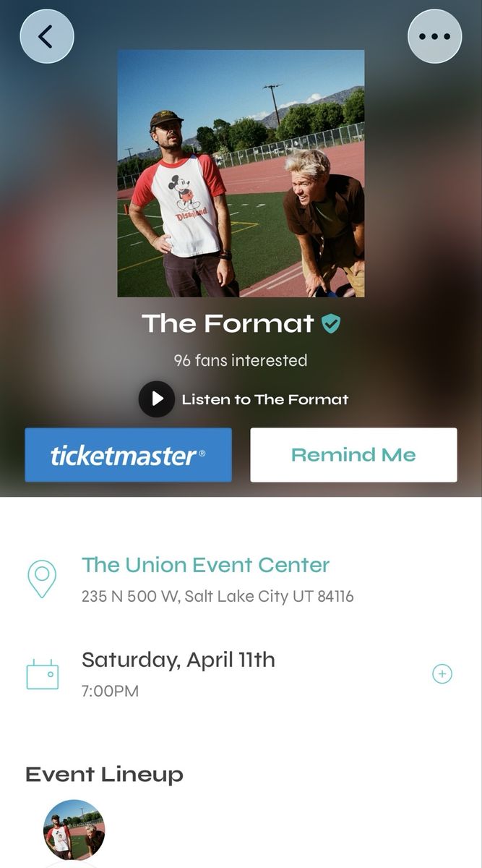
Task: Tap the venue address in Salt Lake City
Action: 218,596
